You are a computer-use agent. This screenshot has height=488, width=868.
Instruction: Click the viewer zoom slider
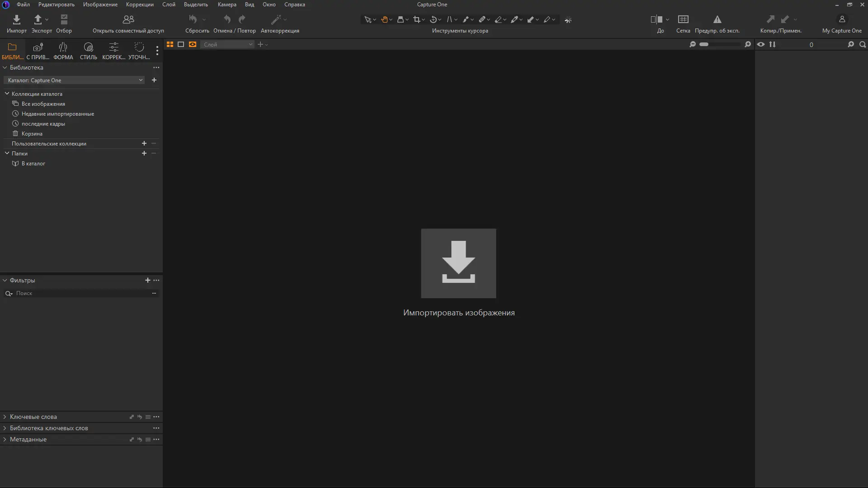click(x=720, y=44)
